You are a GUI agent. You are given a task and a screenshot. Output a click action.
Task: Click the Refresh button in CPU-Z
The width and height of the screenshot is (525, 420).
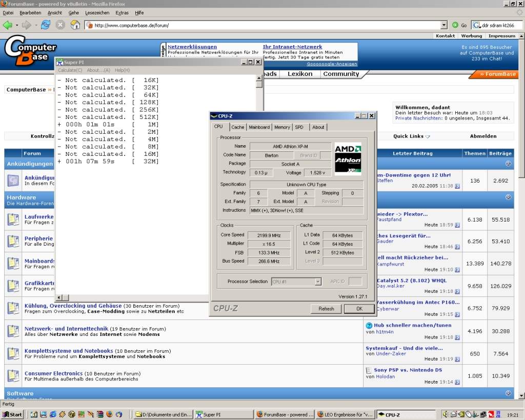coord(326,309)
